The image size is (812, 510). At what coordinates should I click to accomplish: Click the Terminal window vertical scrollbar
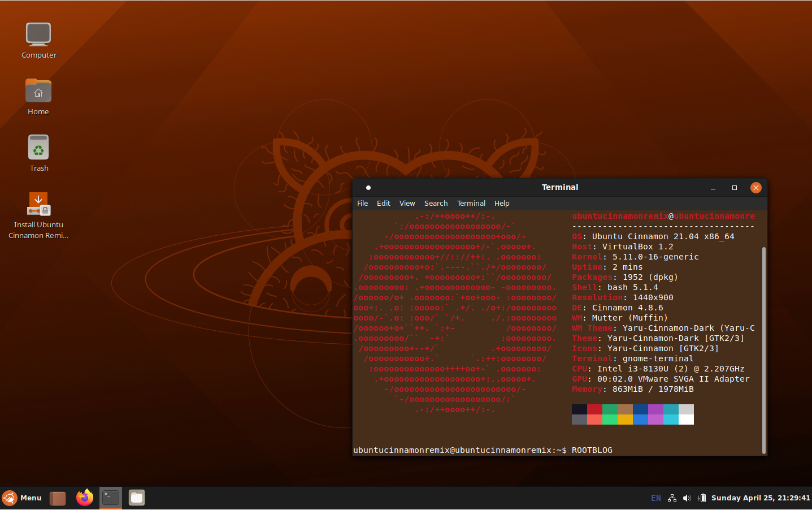(764, 349)
